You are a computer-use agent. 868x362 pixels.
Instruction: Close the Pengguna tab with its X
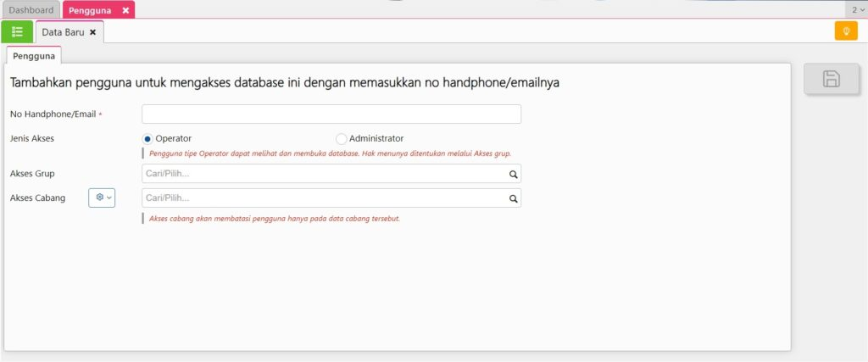click(125, 10)
